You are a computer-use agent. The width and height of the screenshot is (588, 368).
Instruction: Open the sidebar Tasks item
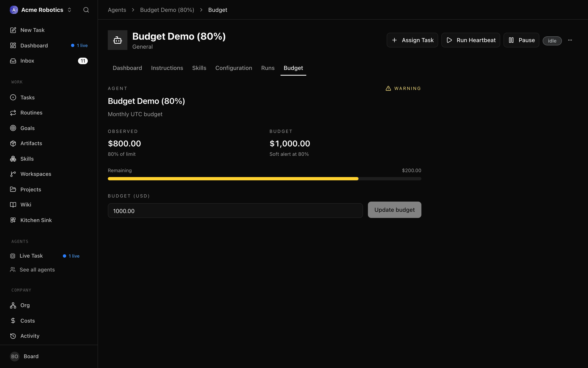point(49,97)
